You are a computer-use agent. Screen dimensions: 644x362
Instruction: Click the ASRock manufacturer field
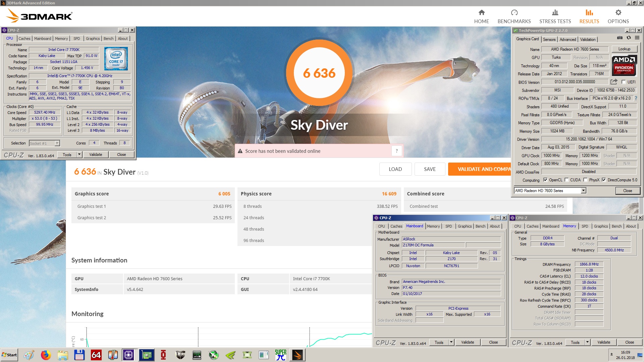tap(451, 239)
